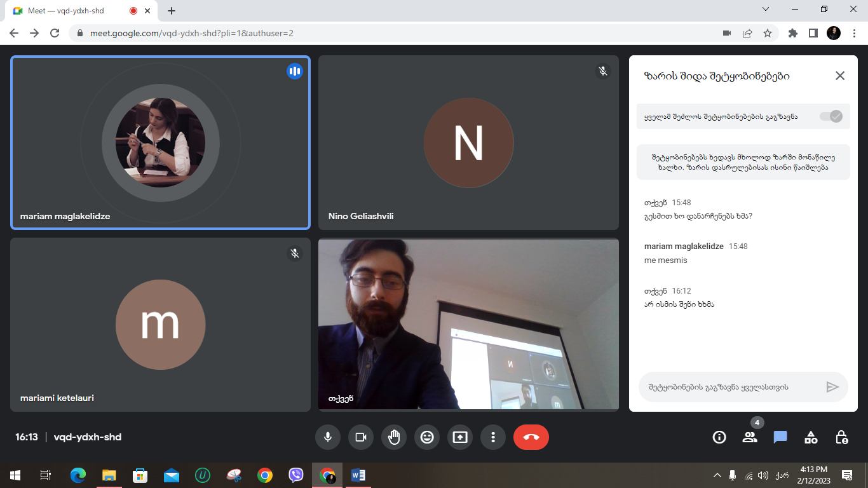Open host controls lock icon
Screen dimensions: 868x488
tap(841, 437)
